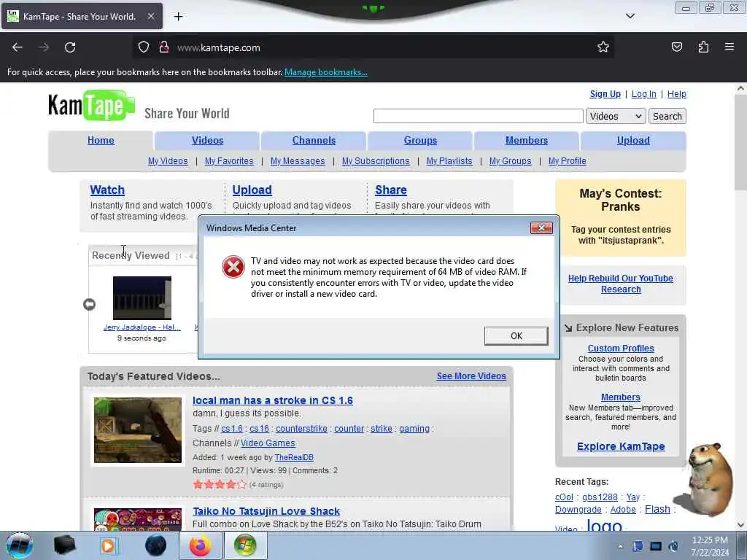
Task: Click the counterstrike tag
Action: click(x=301, y=429)
